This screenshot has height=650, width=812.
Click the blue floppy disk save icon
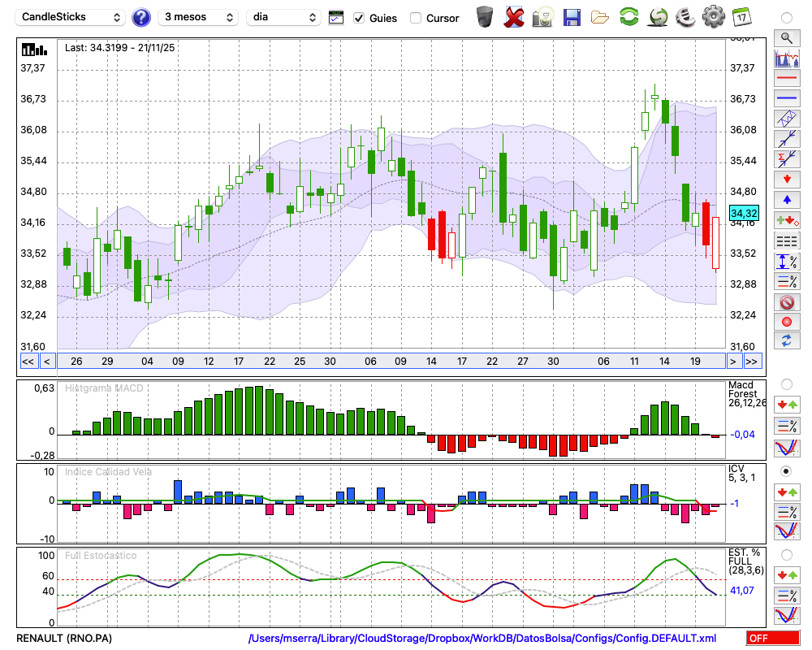pos(572,17)
